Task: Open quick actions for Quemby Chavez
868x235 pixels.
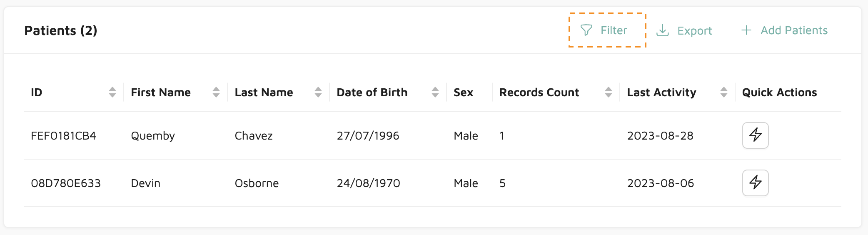Action: [755, 135]
